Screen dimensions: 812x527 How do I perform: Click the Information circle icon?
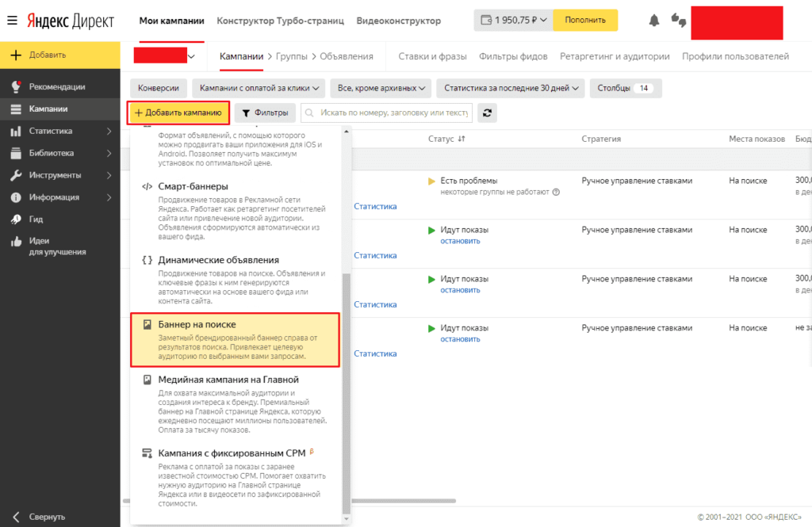16,197
